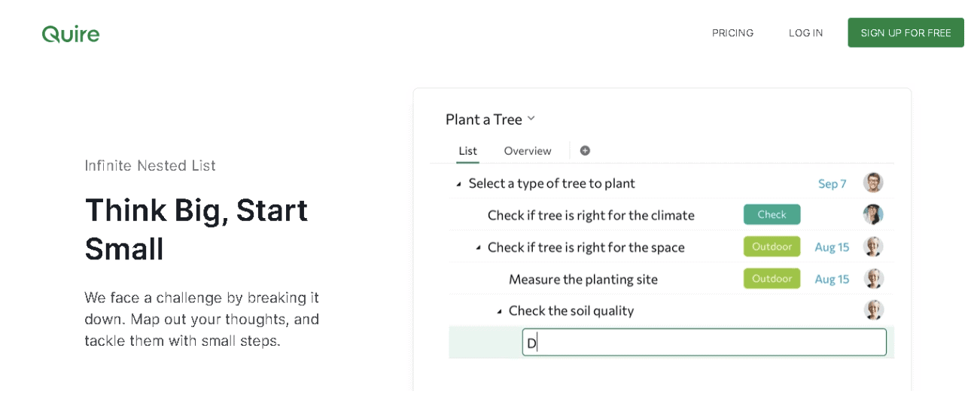Collapse the Select a type of tree task
The height and width of the screenshot is (400, 980).
click(458, 184)
